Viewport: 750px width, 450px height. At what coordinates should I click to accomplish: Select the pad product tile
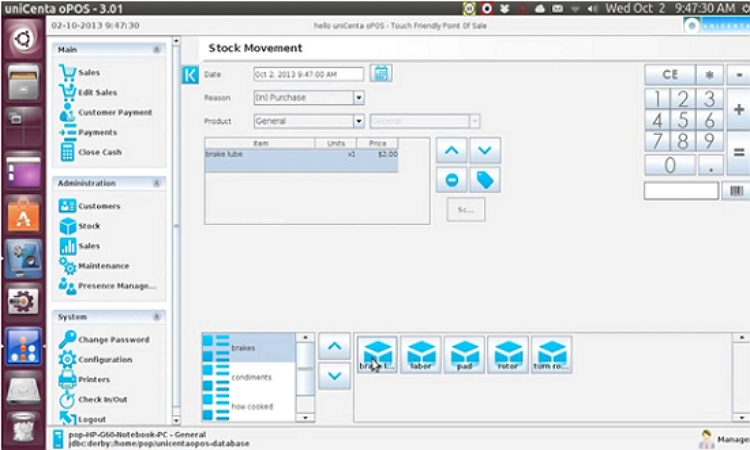(x=464, y=354)
